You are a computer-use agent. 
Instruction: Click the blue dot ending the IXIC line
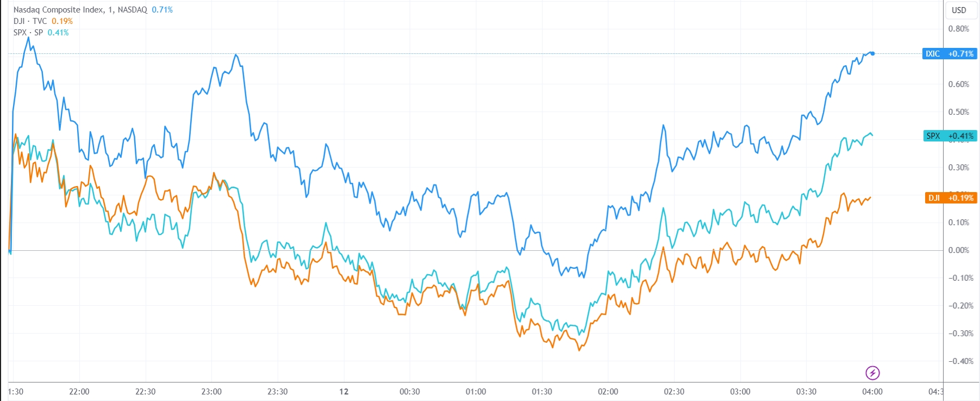pos(872,53)
